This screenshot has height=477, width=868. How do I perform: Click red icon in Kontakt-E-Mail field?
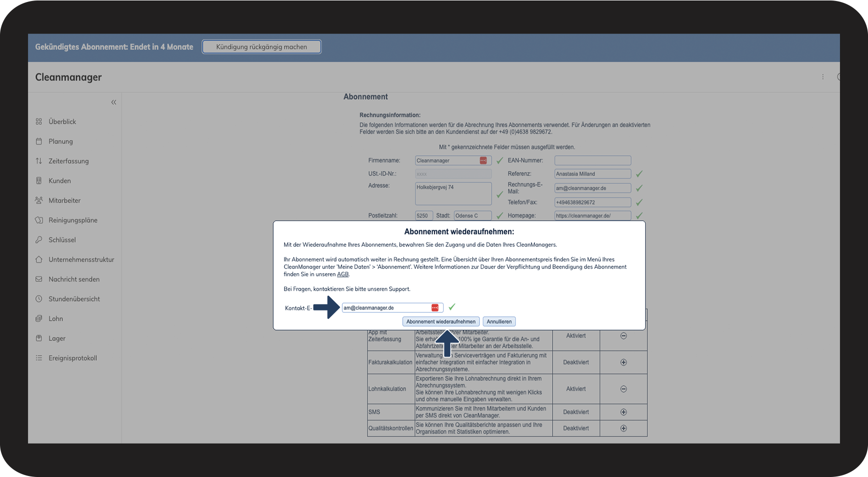point(435,308)
